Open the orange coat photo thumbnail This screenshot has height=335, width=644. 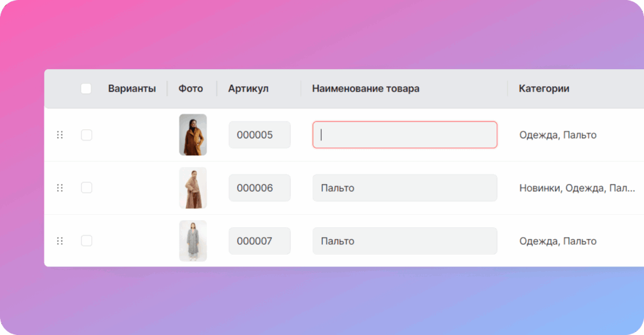(192, 135)
